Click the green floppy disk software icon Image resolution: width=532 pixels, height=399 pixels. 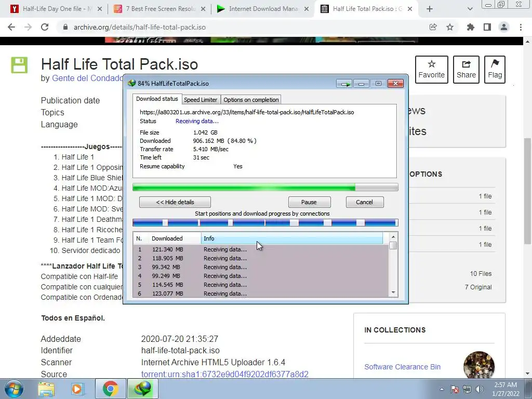19,65
